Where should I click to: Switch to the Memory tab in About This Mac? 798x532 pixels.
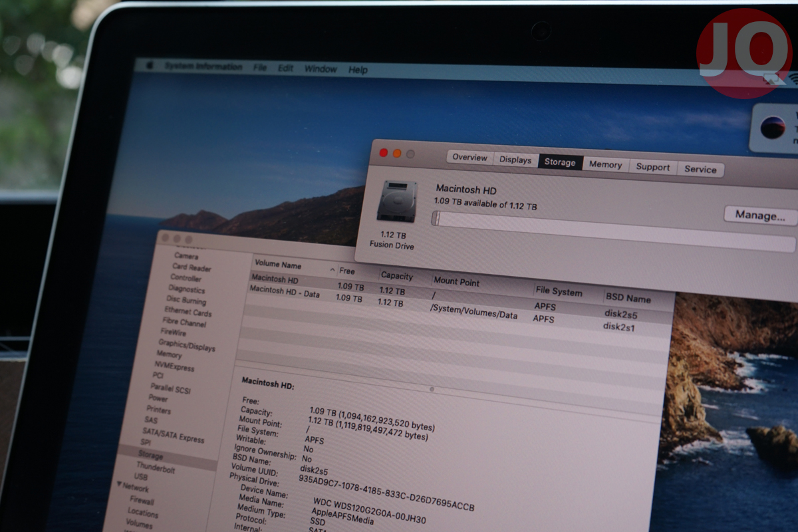[605, 164]
